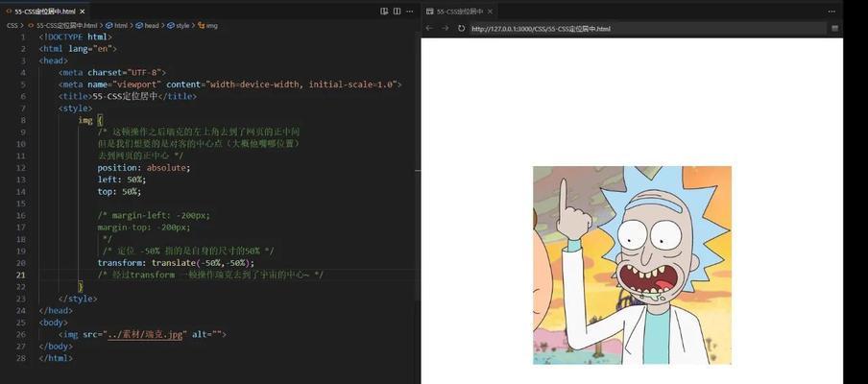Split the editor with the split icon
The width and height of the screenshot is (868, 384).
click(397, 12)
